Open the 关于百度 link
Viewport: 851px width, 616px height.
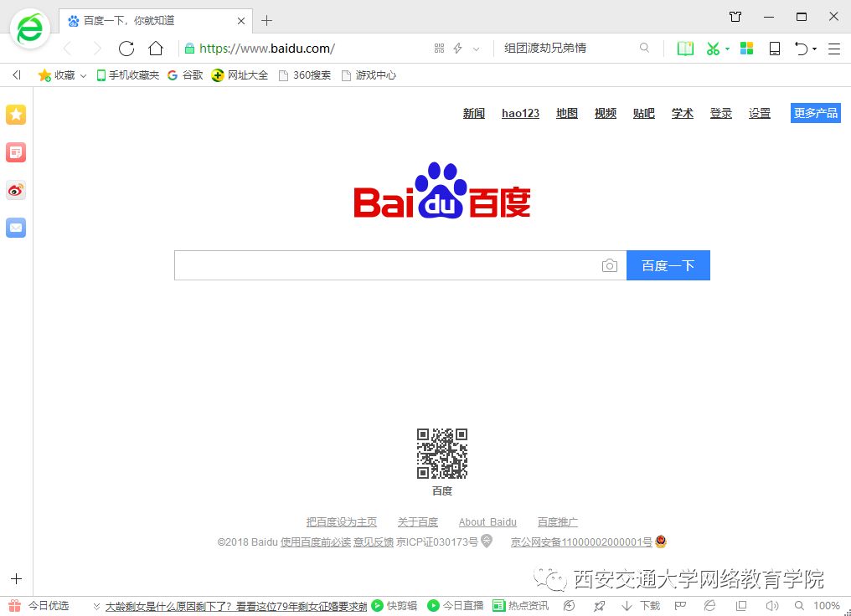click(x=417, y=521)
